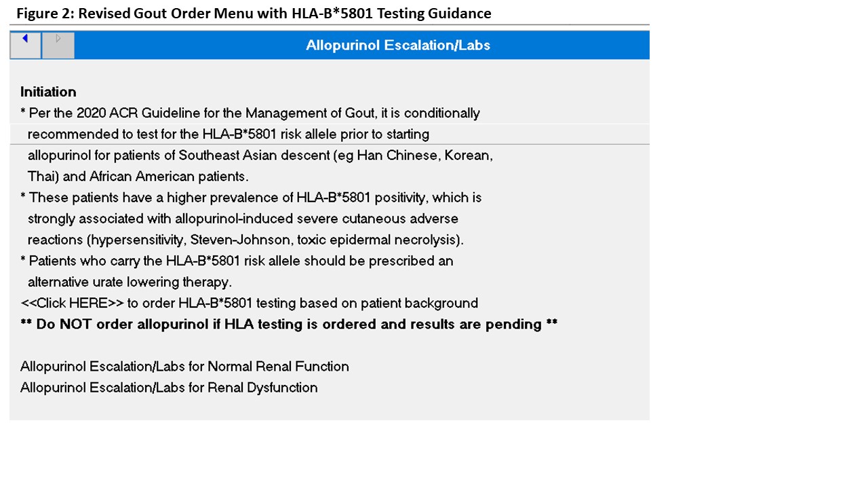Click blank panel space below Renal Dysfunction item

[x=330, y=408]
